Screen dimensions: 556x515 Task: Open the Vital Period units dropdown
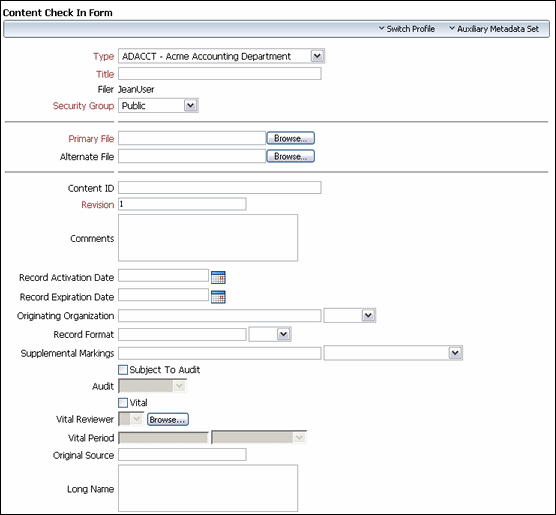(x=259, y=438)
